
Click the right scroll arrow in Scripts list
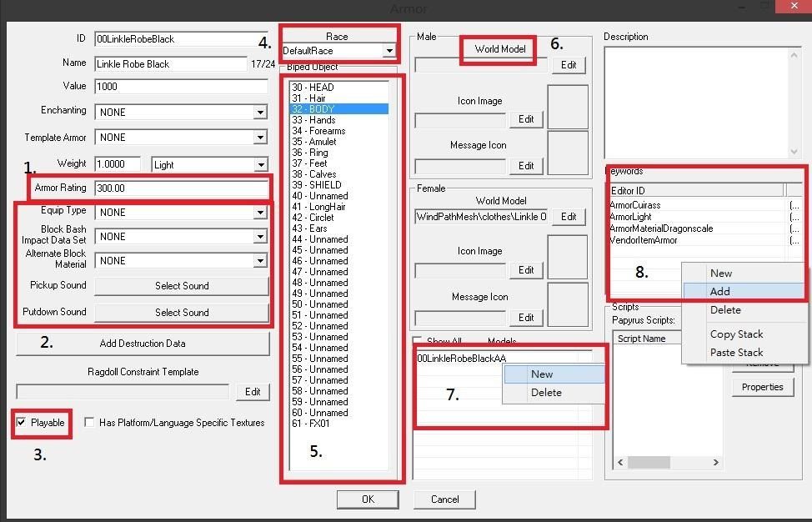click(x=715, y=462)
